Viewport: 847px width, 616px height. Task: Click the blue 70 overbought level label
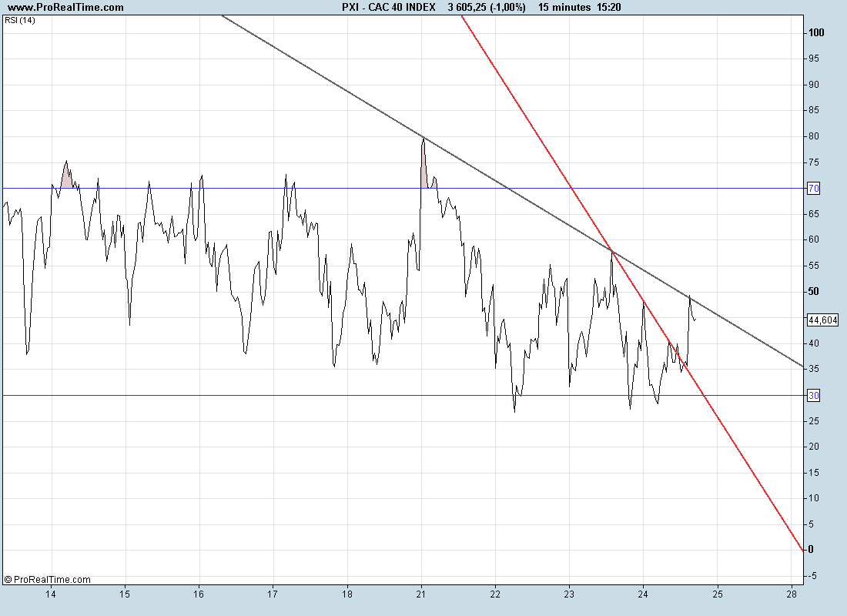(814, 188)
